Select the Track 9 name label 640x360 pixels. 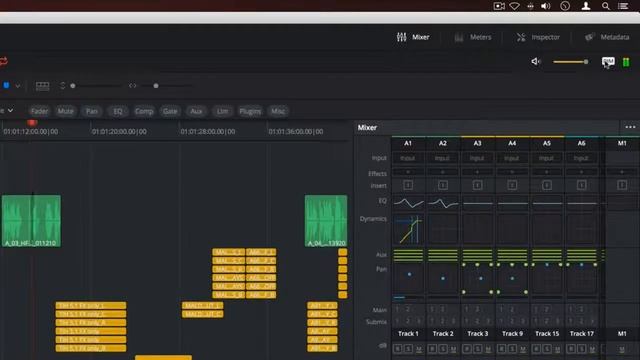[512, 333]
